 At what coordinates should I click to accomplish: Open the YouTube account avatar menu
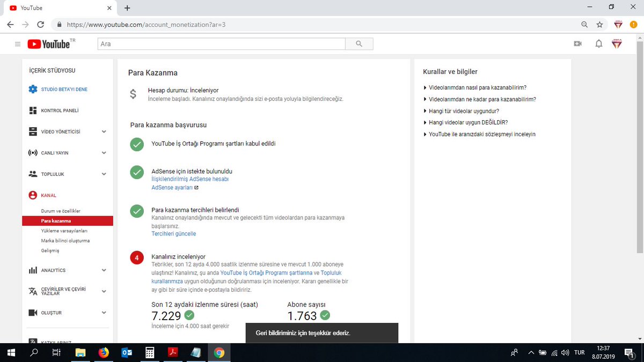[617, 44]
